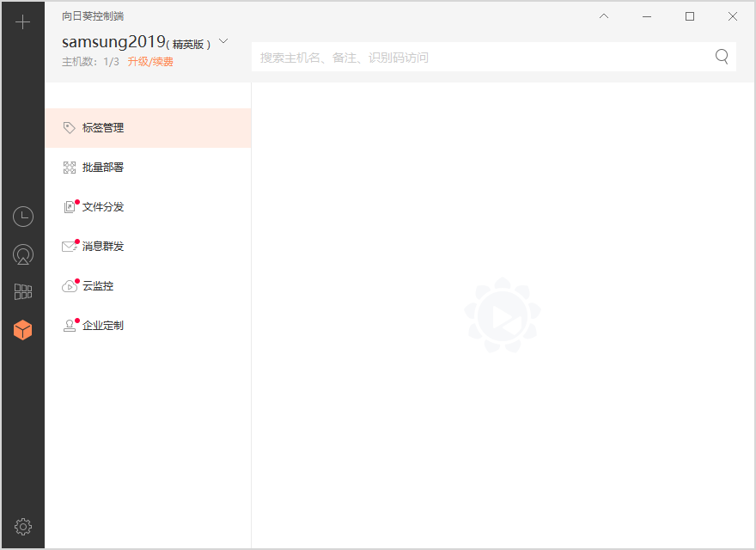This screenshot has width=756, height=550.
Task: Click the plus add-host icon in sidebar
Action: 22,21
